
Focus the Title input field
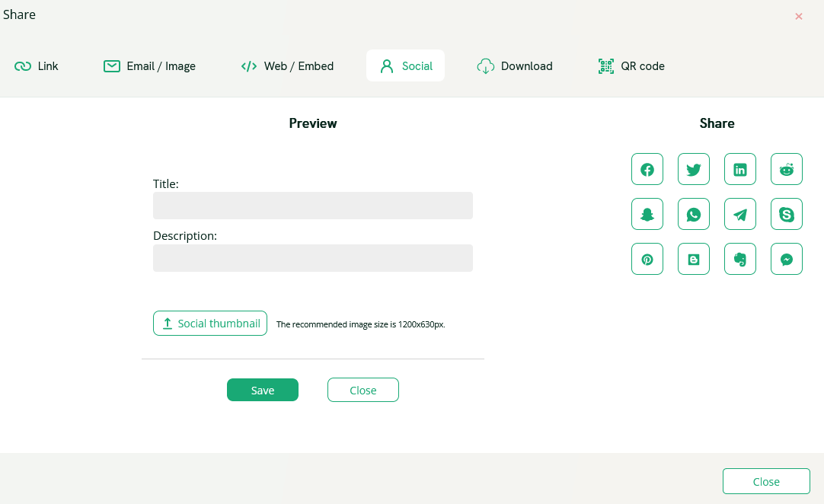pyautogui.click(x=313, y=206)
